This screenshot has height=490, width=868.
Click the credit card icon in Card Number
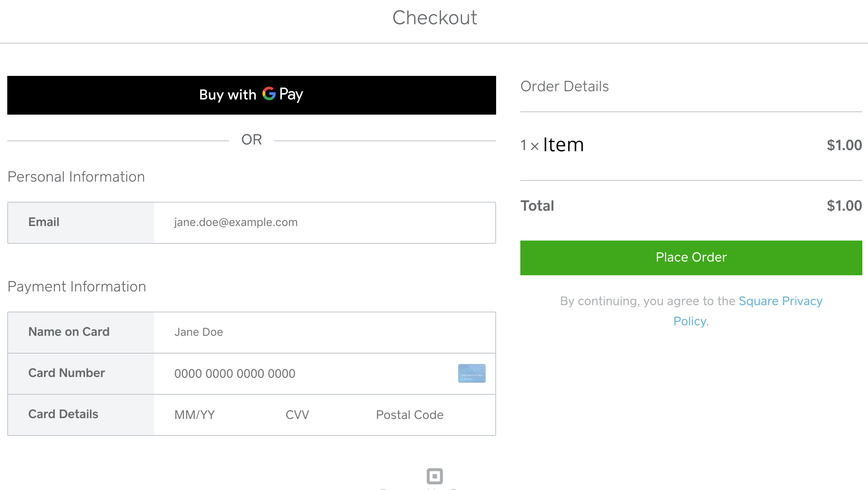tap(472, 373)
